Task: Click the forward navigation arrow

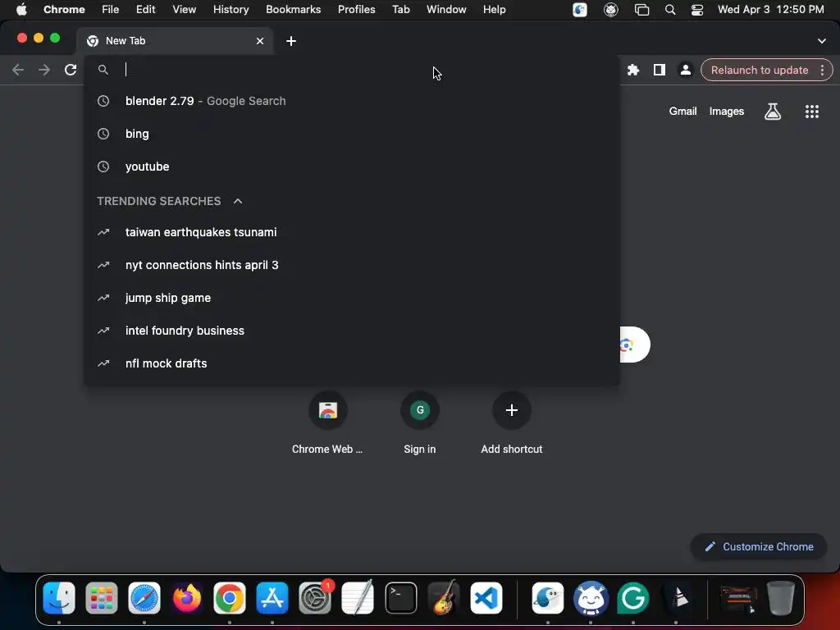Action: pos(44,70)
